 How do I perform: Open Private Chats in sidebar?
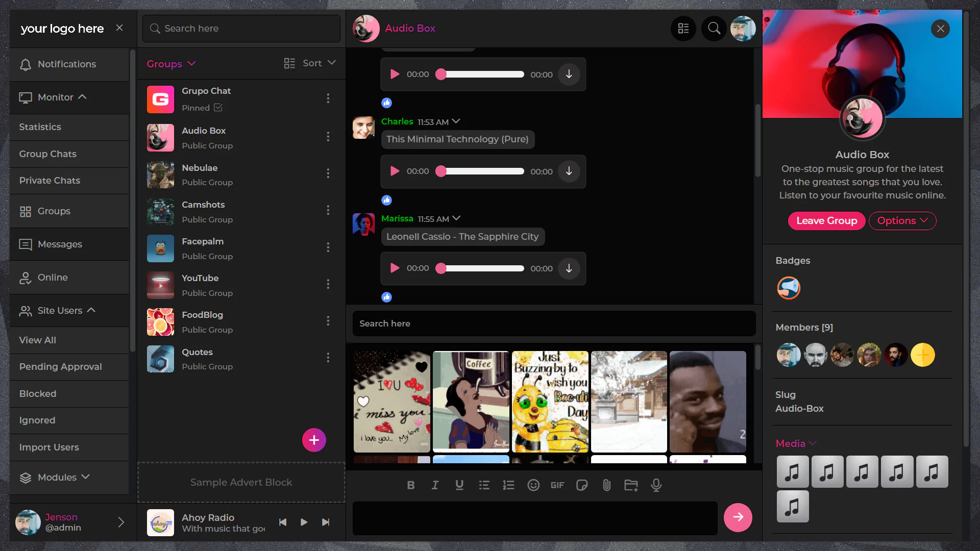50,181
